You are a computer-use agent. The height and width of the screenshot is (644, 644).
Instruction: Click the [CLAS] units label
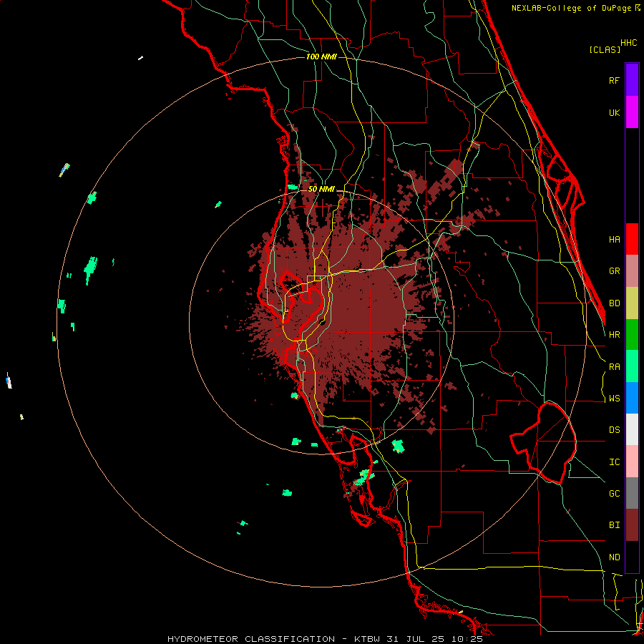point(605,50)
